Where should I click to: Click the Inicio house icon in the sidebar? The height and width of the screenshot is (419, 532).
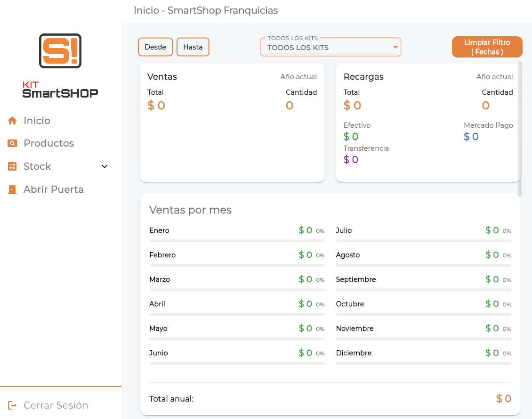(12, 120)
